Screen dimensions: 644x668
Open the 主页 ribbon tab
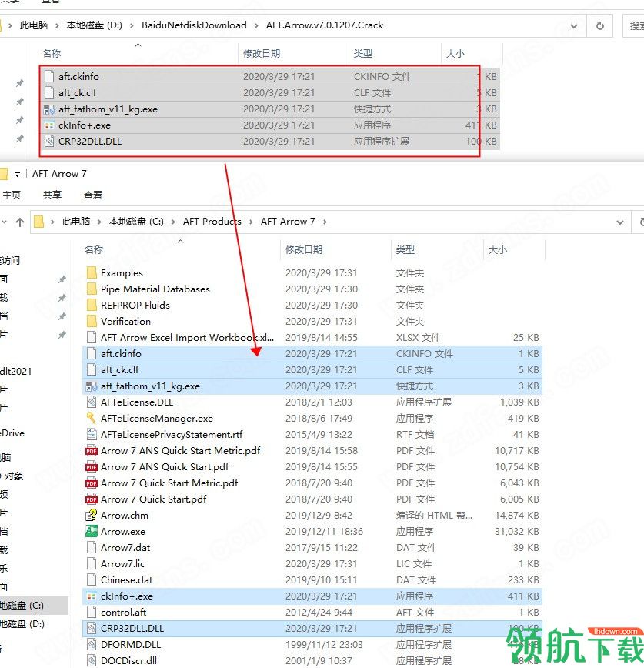pos(11,195)
